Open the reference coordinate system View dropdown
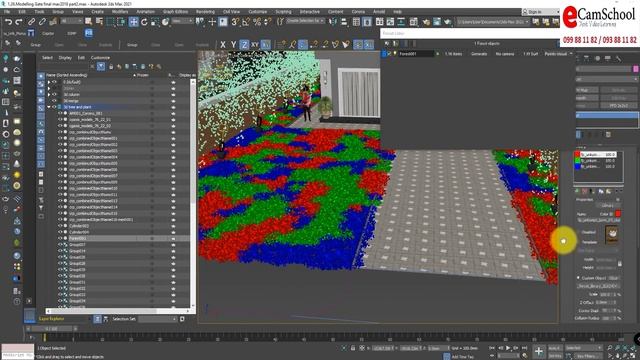Screen dimensions: 640x360 182,20
